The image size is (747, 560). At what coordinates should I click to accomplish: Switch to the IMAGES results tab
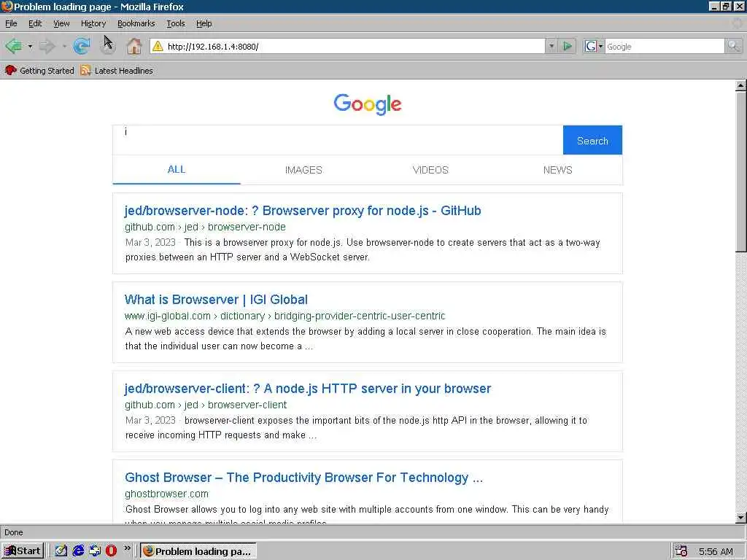(x=303, y=169)
